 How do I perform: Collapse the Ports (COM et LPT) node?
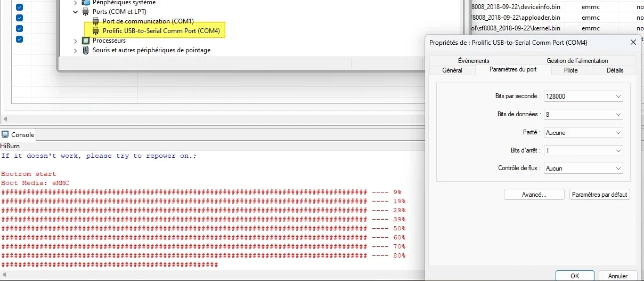75,11
